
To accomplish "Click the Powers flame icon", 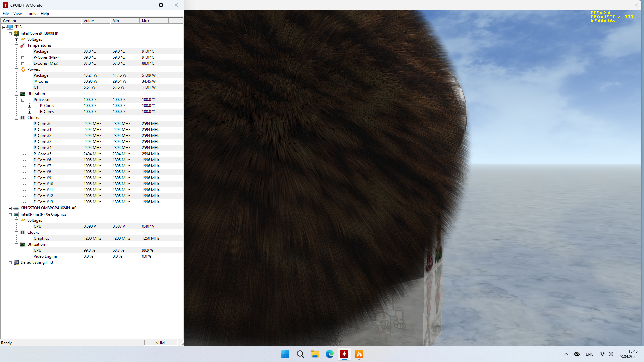I will (23, 69).
